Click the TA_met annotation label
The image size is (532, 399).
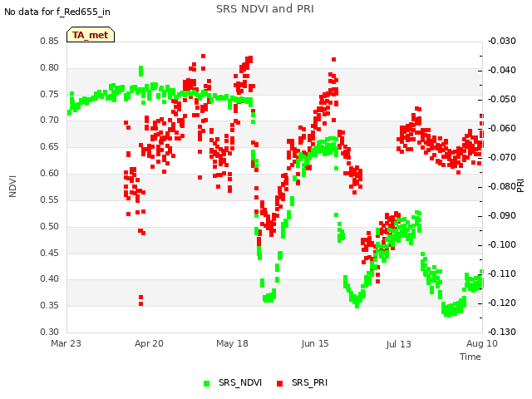point(91,35)
